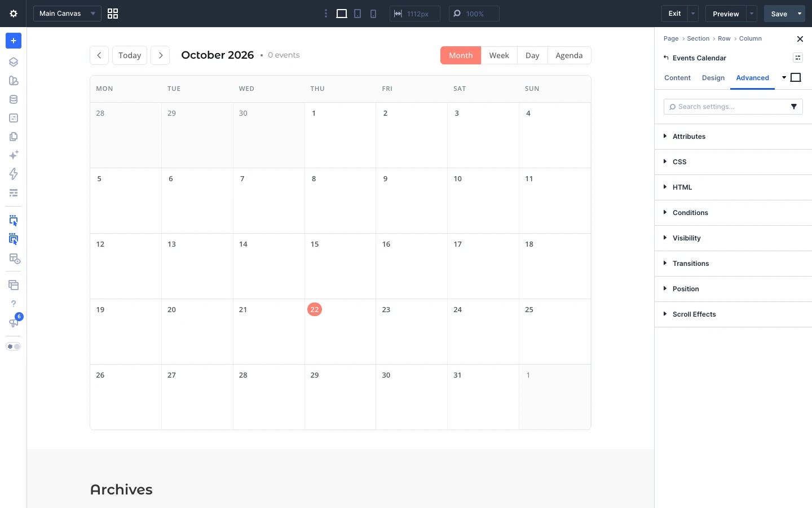Click the Preview button
812x508 pixels.
pyautogui.click(x=726, y=14)
